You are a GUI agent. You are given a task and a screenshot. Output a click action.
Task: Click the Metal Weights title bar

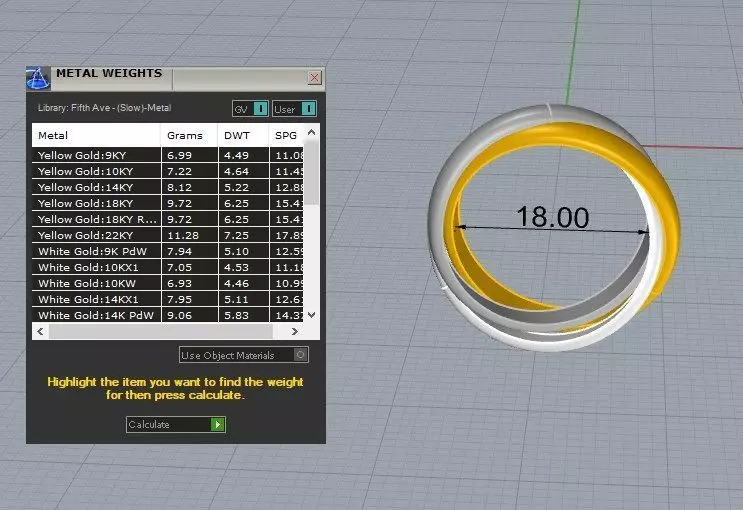[x=176, y=78]
